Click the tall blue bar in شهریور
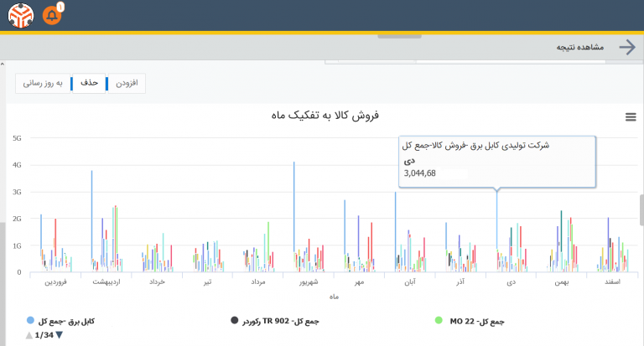The width and height of the screenshot is (644, 346). (294, 207)
